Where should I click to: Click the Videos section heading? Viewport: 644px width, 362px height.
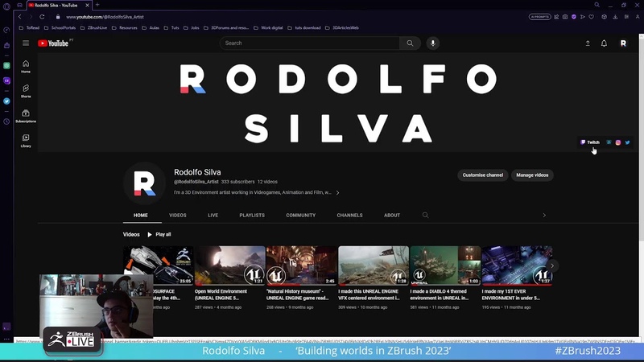click(x=131, y=234)
